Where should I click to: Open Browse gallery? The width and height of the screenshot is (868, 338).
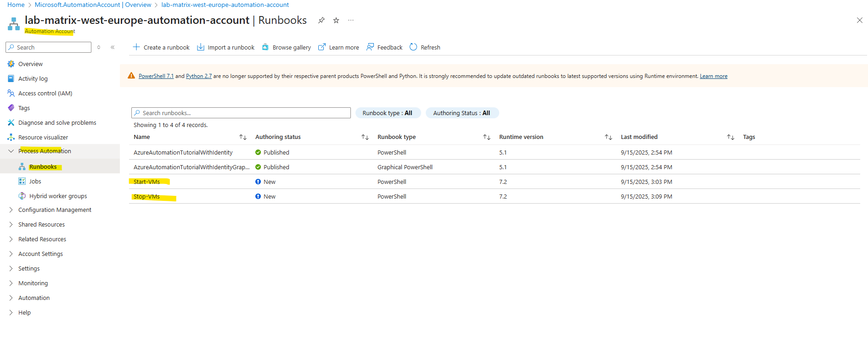point(287,47)
